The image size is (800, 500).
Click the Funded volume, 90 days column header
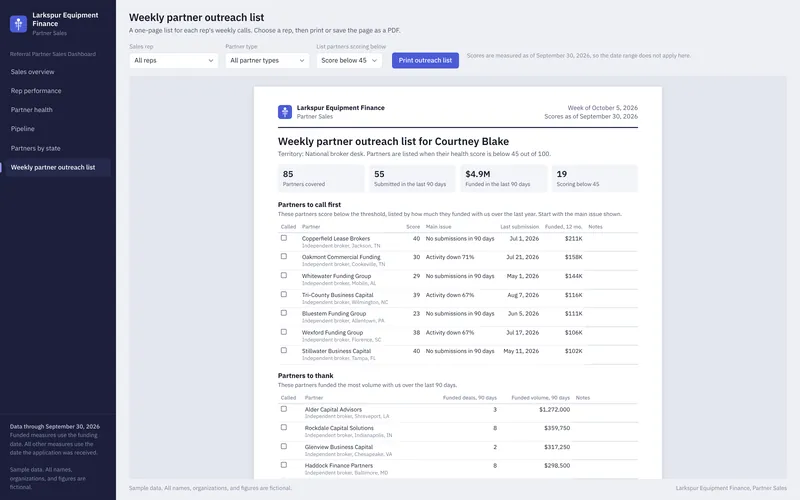(x=540, y=397)
